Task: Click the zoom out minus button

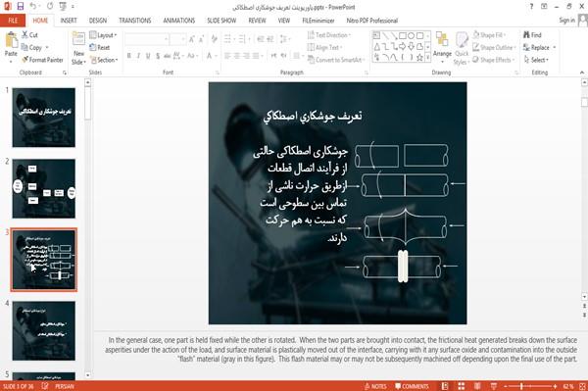Action: tap(506, 386)
